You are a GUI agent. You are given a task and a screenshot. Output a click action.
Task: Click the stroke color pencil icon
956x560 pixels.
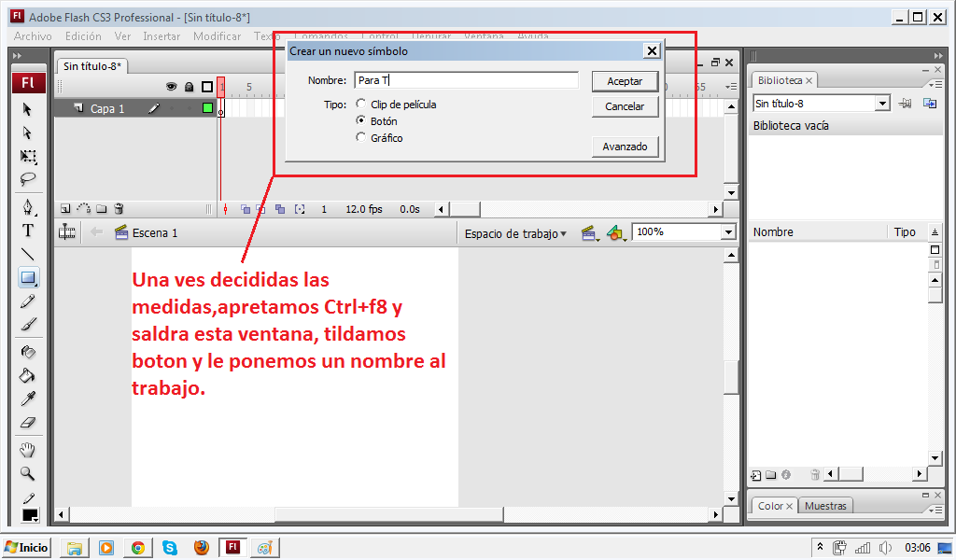(x=29, y=498)
